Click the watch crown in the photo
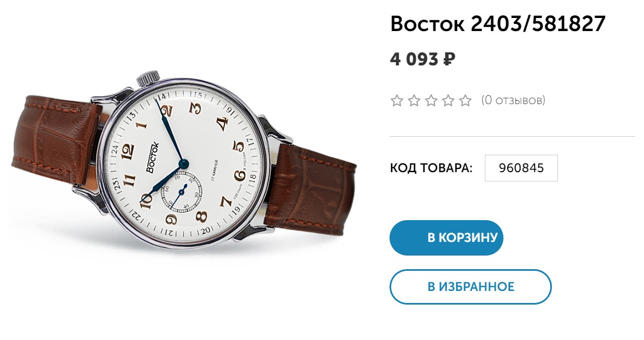The image size is (644, 340). pos(148,77)
